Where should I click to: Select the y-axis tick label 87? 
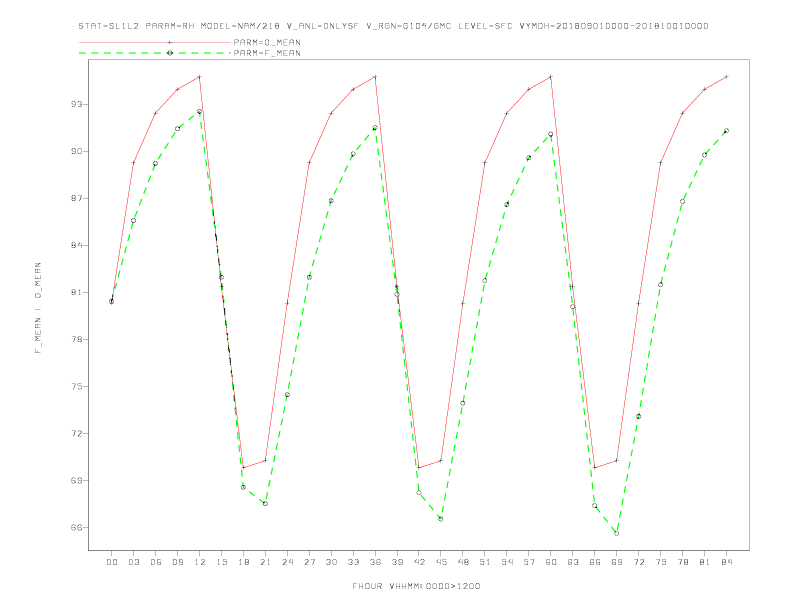click(77, 198)
